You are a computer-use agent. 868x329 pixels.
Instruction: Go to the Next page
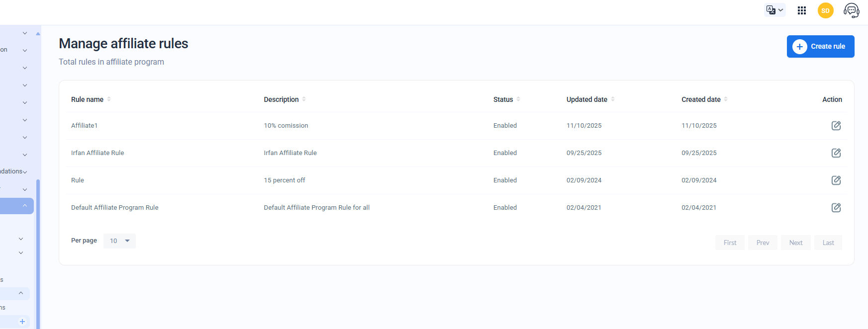point(795,243)
